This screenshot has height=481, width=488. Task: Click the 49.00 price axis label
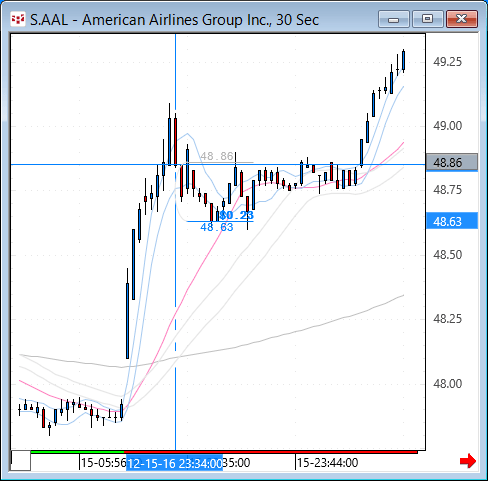point(447,126)
